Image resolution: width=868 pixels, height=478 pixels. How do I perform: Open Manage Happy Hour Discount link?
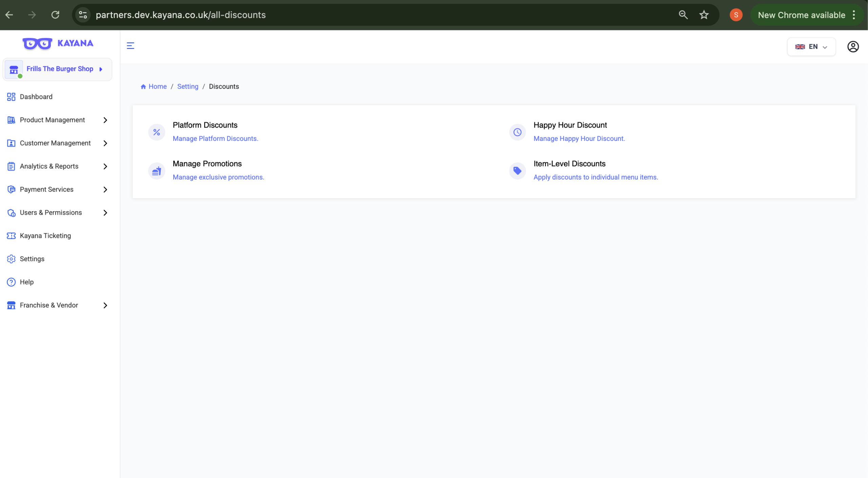tap(579, 139)
